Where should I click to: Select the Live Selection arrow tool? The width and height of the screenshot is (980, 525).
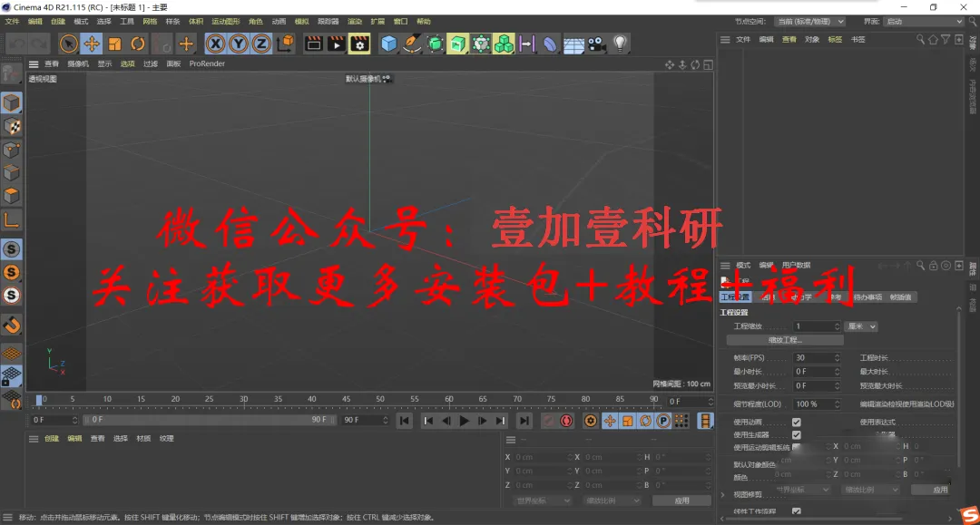[x=68, y=44]
